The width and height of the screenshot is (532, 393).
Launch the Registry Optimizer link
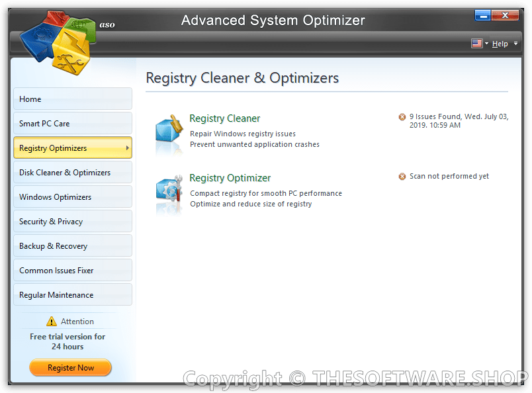pyautogui.click(x=230, y=178)
